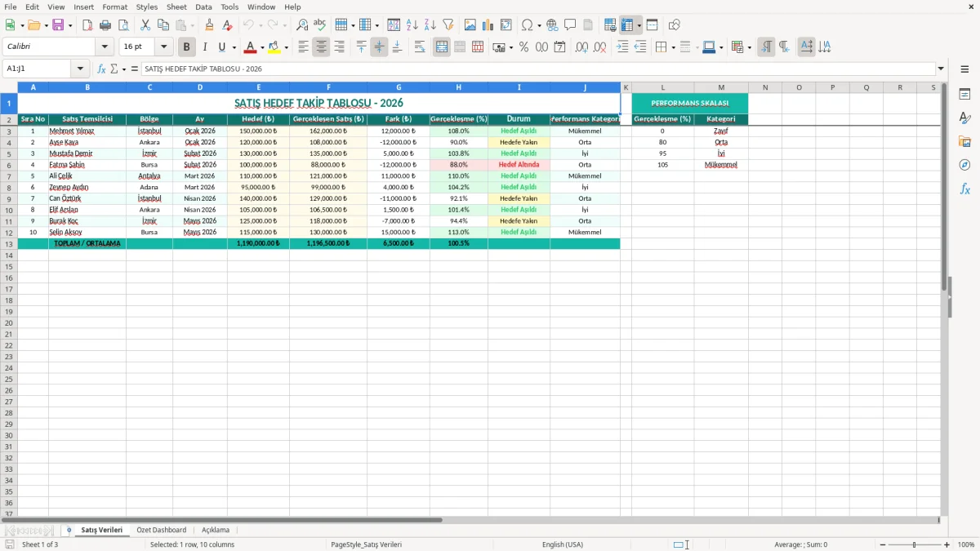980x551 pixels.
Task: Toggle merge and center cells
Action: (442, 47)
